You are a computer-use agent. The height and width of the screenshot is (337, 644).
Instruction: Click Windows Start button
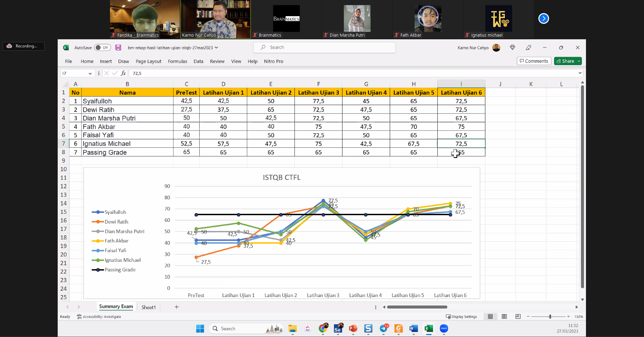[x=200, y=329]
